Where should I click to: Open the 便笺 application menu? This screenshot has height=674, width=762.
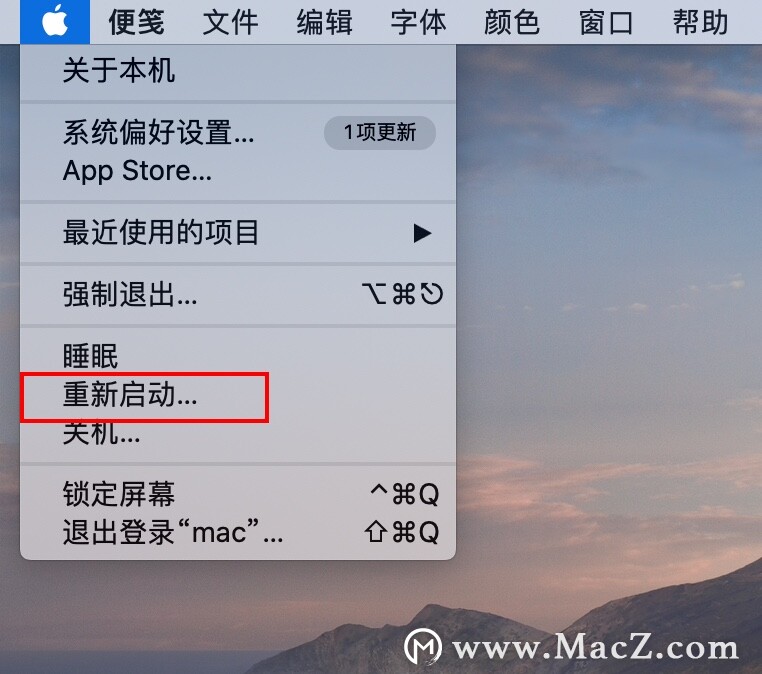click(x=137, y=22)
